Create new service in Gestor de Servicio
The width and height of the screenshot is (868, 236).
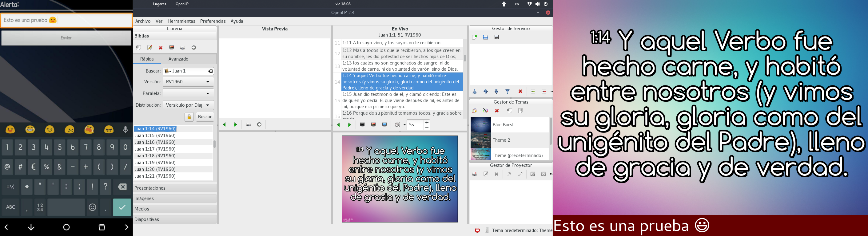pyautogui.click(x=475, y=37)
